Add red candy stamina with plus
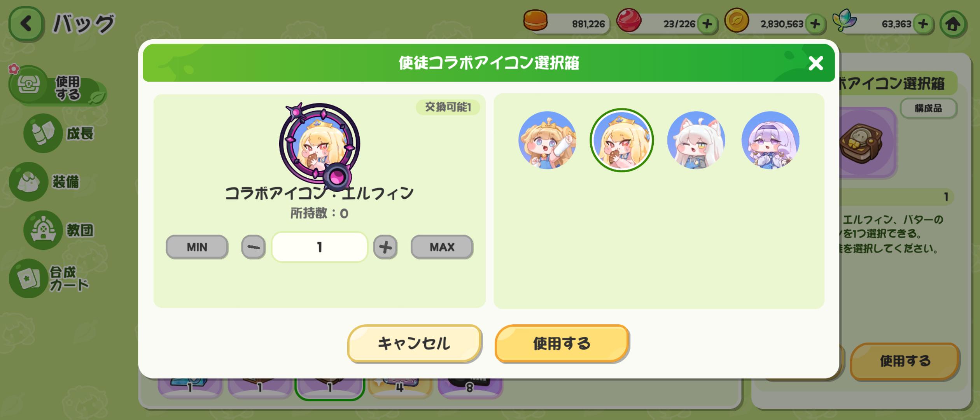The image size is (980, 420). pos(707,24)
